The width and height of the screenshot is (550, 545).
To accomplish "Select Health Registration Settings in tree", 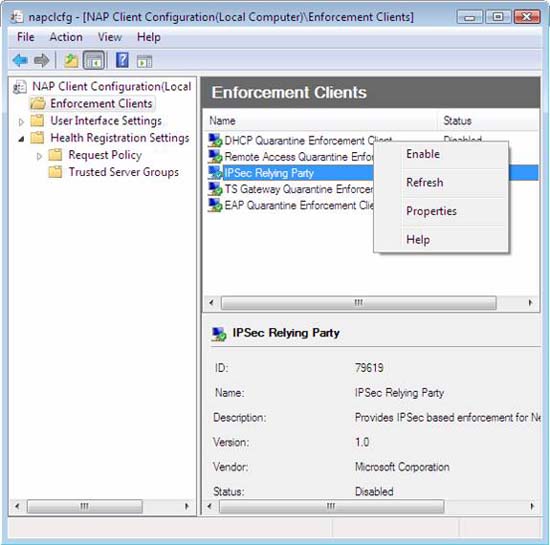I will coord(120,138).
